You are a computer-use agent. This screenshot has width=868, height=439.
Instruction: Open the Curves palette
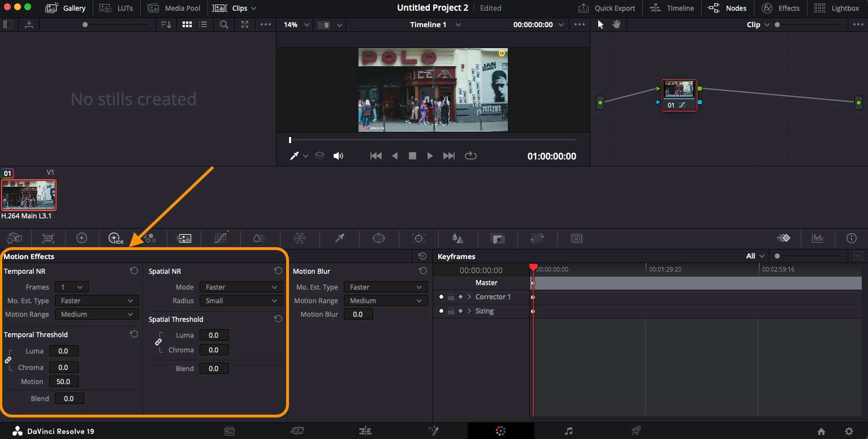click(x=221, y=238)
